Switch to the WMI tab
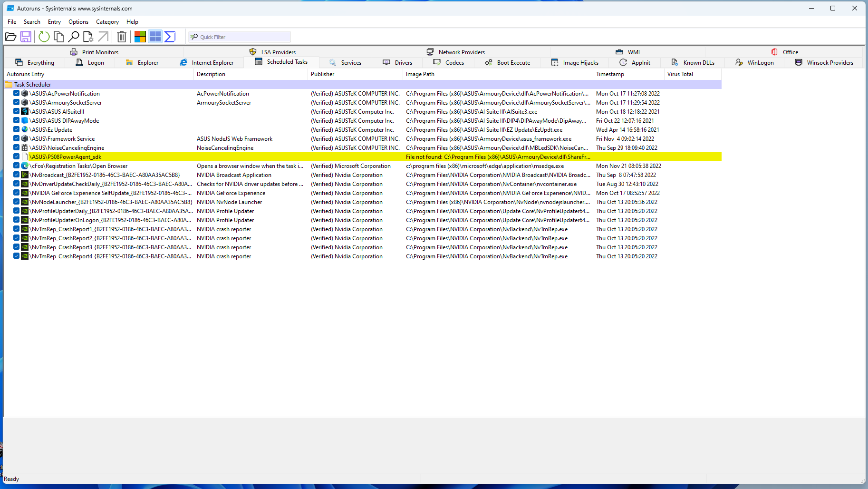 tap(628, 52)
